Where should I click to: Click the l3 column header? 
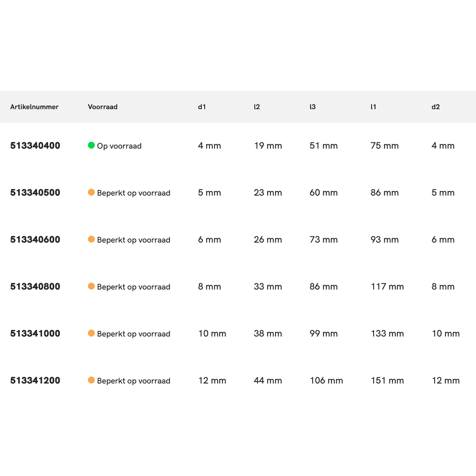point(312,107)
